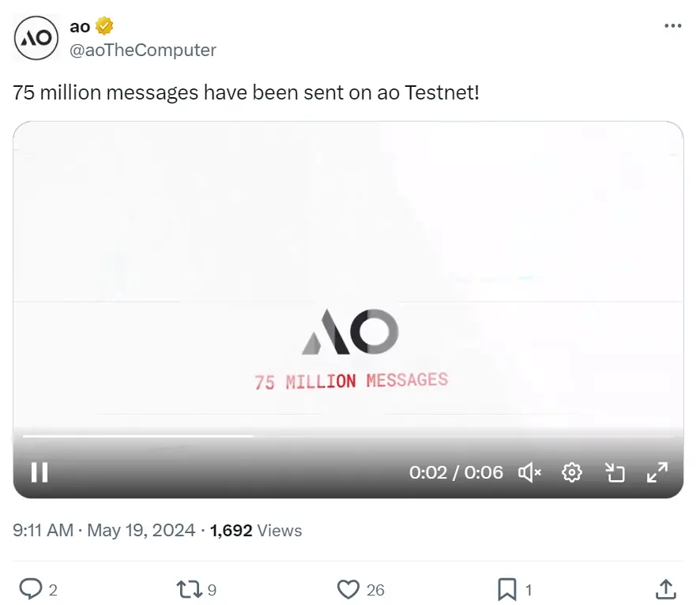
Task: Click the post's text about ao Testnet
Action: [x=246, y=92]
